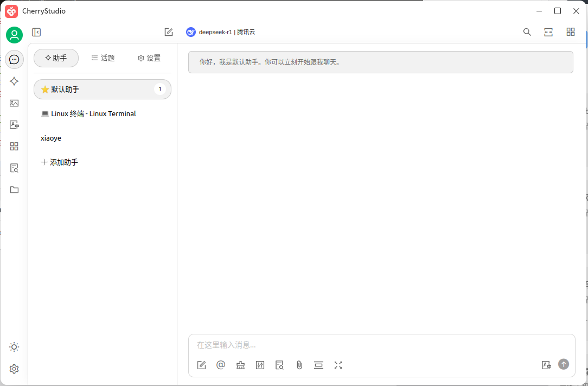Expand the input box to fullscreen
This screenshot has width=588, height=386.
(338, 365)
